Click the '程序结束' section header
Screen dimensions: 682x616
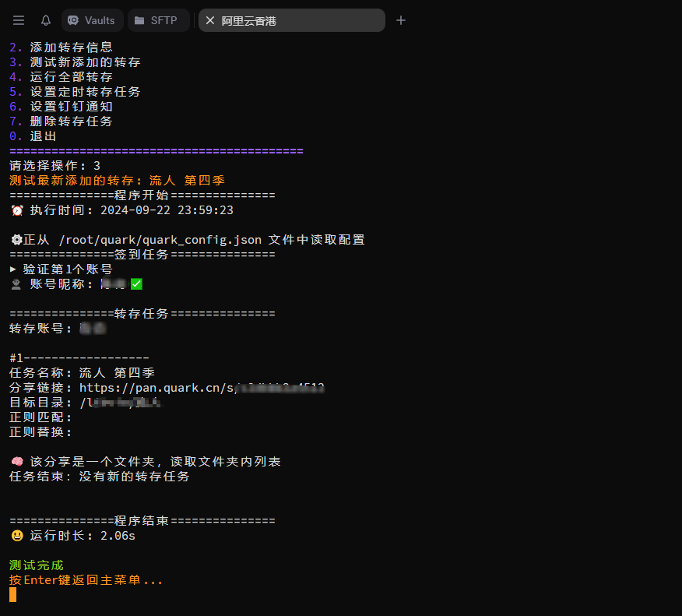[142, 520]
